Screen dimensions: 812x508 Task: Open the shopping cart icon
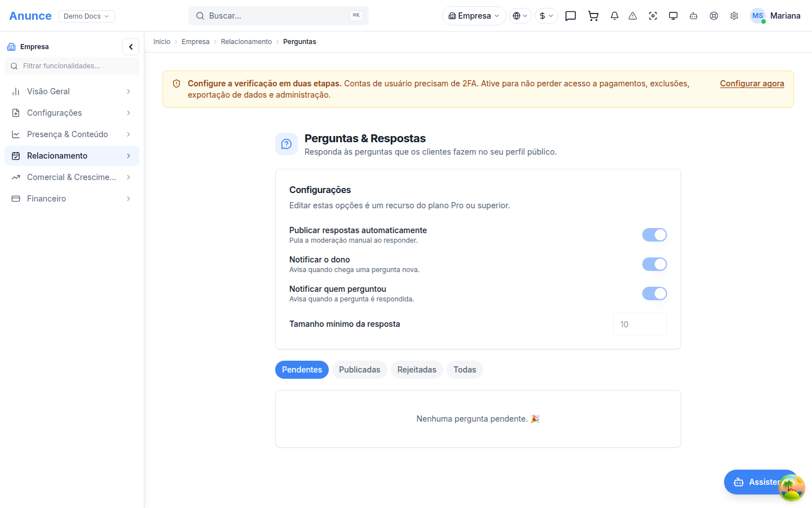[593, 16]
